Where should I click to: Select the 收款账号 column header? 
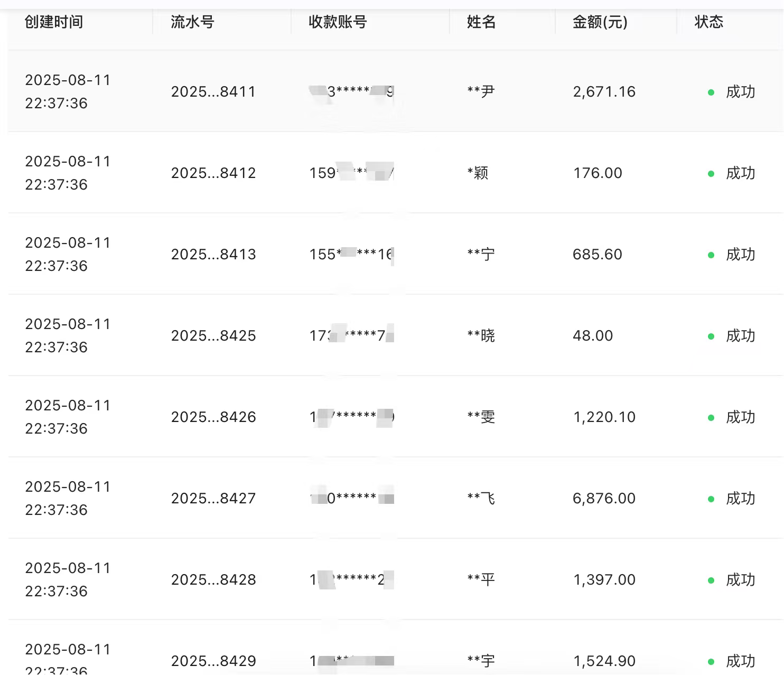click(x=338, y=22)
